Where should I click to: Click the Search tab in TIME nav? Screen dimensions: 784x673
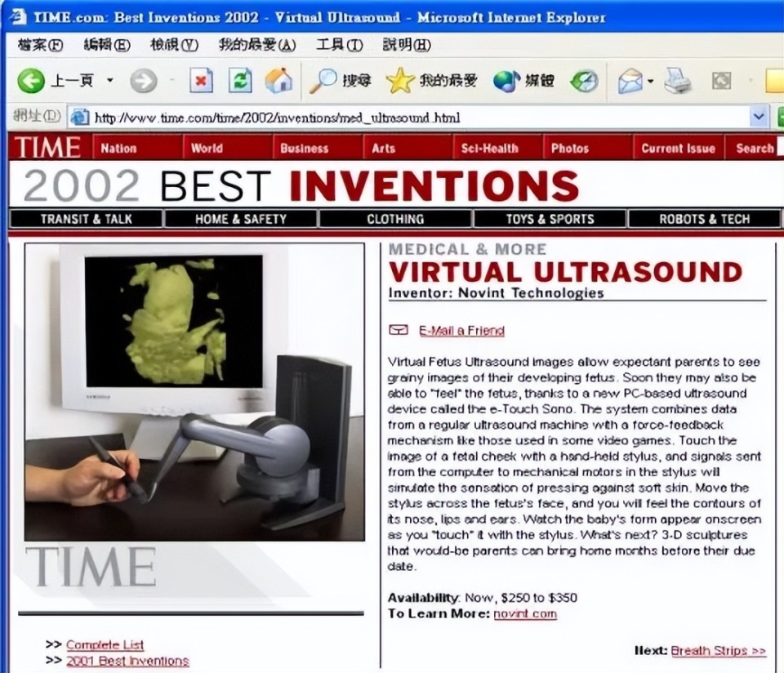(x=755, y=148)
